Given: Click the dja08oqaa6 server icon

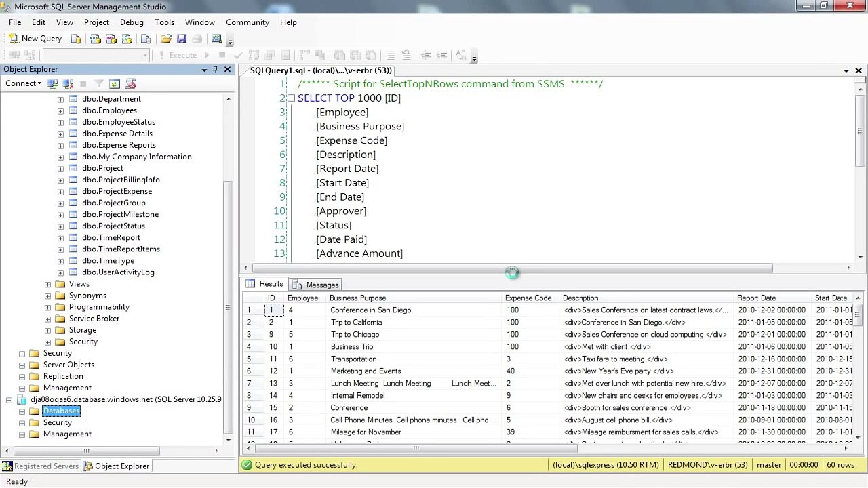Looking at the screenshot, I should click(22, 400).
